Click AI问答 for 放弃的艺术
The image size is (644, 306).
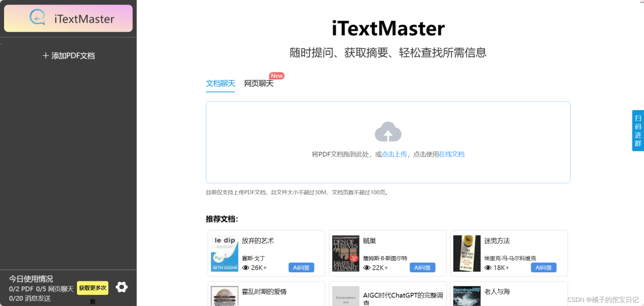click(301, 267)
